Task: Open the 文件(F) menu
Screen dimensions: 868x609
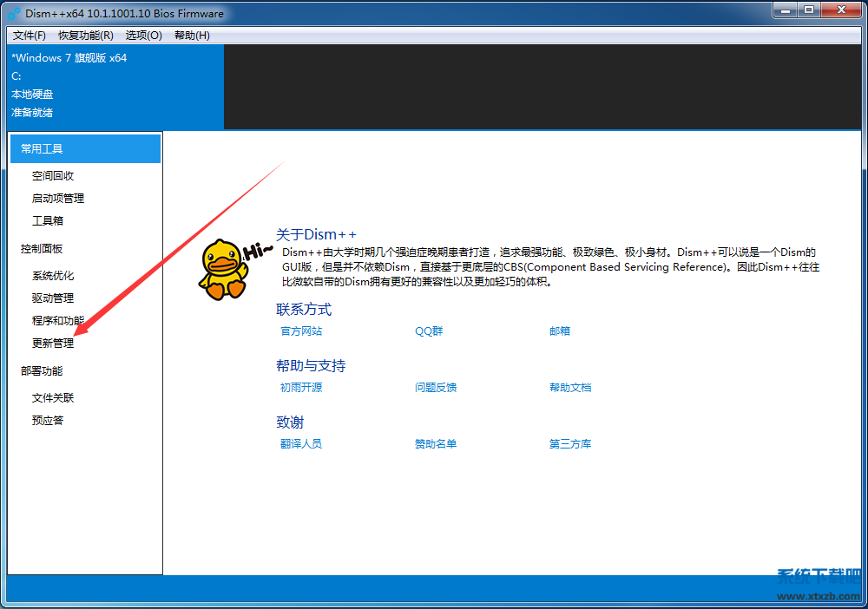Action: (x=29, y=36)
